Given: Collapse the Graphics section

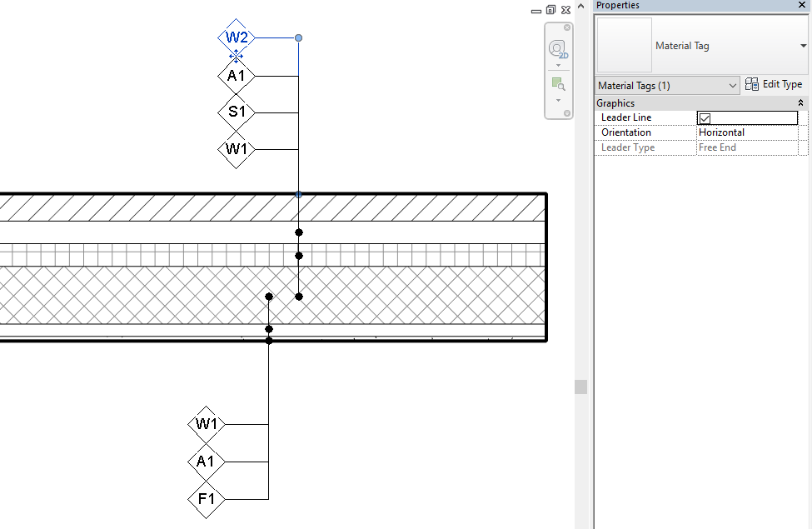Looking at the screenshot, I should pos(800,103).
